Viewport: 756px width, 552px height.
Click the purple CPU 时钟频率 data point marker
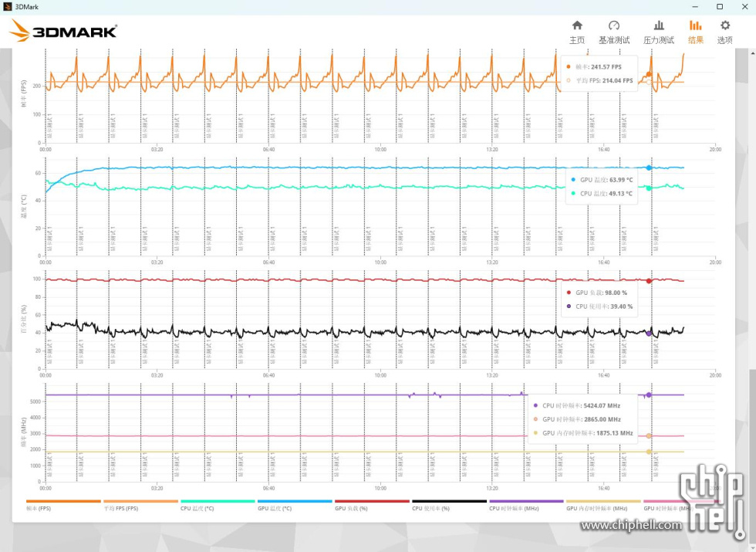click(649, 395)
